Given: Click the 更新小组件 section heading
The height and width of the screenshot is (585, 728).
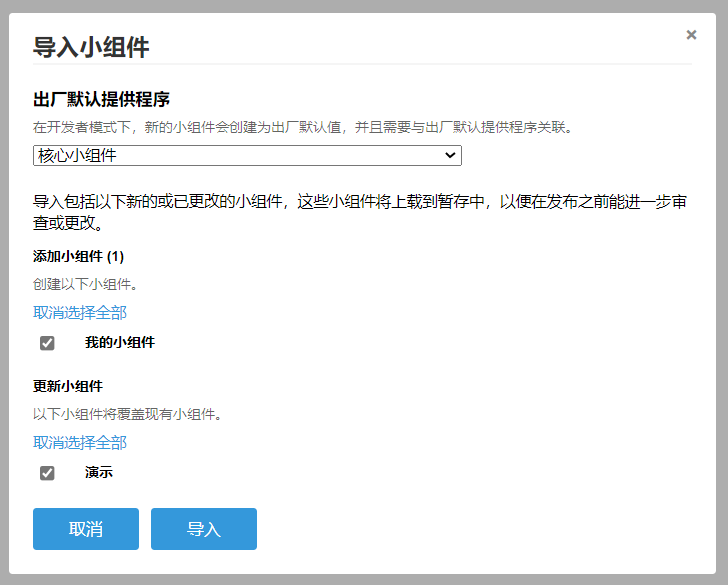Looking at the screenshot, I should (x=68, y=387).
